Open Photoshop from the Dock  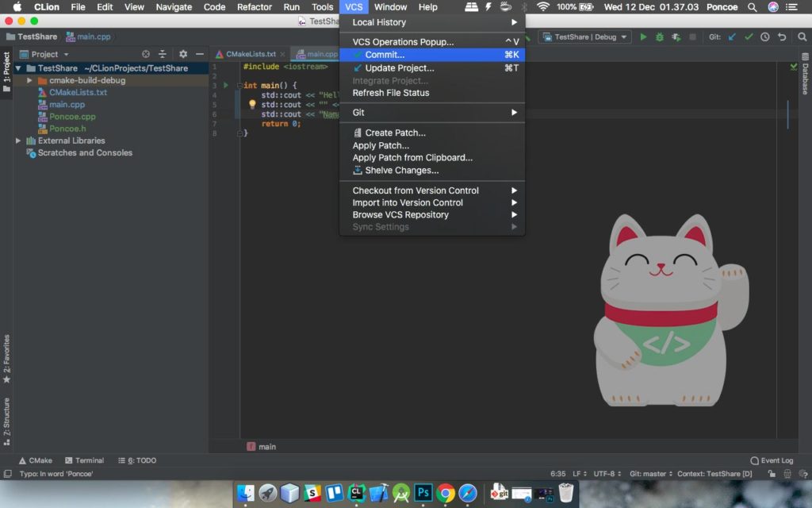423,493
